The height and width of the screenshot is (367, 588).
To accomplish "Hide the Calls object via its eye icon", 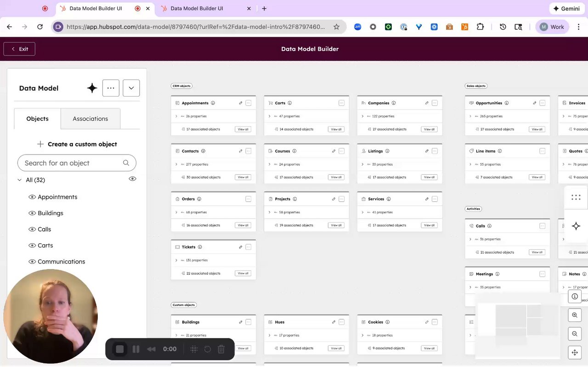I will point(32,229).
